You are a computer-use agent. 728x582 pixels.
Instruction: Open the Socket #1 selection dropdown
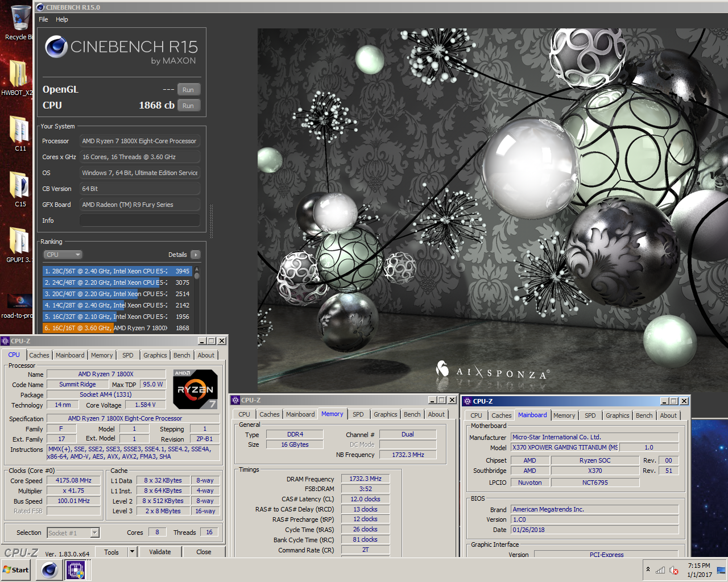click(73, 533)
